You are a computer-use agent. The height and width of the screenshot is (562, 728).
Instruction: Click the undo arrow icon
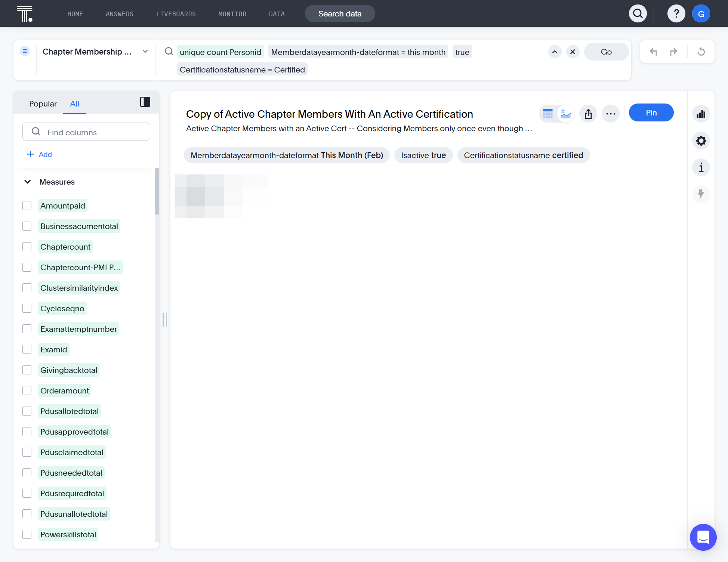coord(653,52)
